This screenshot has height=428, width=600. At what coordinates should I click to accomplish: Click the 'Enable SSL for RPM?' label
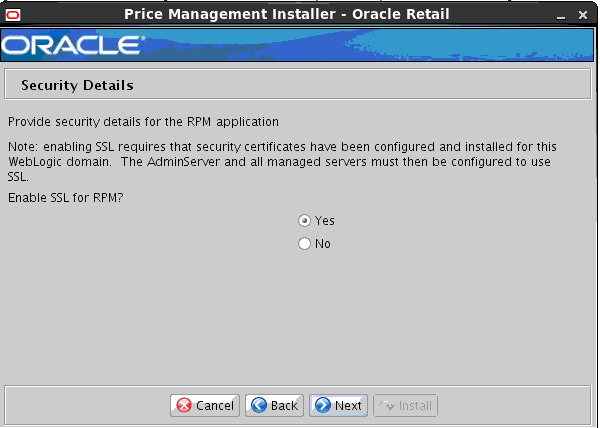[65, 198]
